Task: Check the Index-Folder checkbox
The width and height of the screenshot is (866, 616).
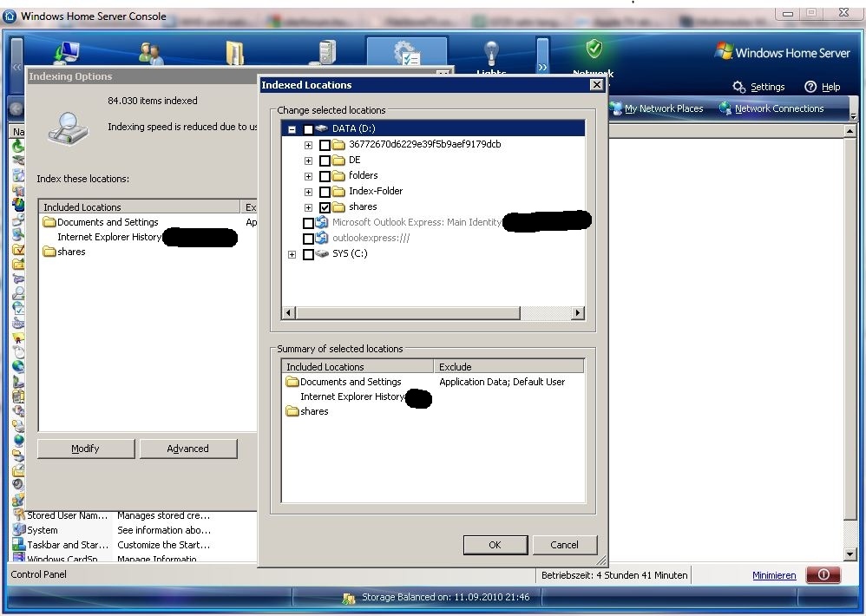Action: click(x=325, y=192)
